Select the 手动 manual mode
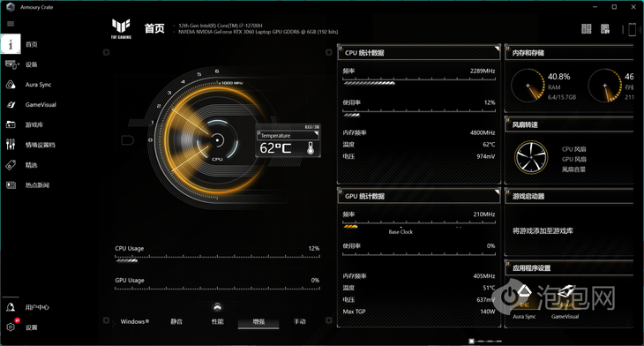This screenshot has width=644, height=346. [300, 322]
